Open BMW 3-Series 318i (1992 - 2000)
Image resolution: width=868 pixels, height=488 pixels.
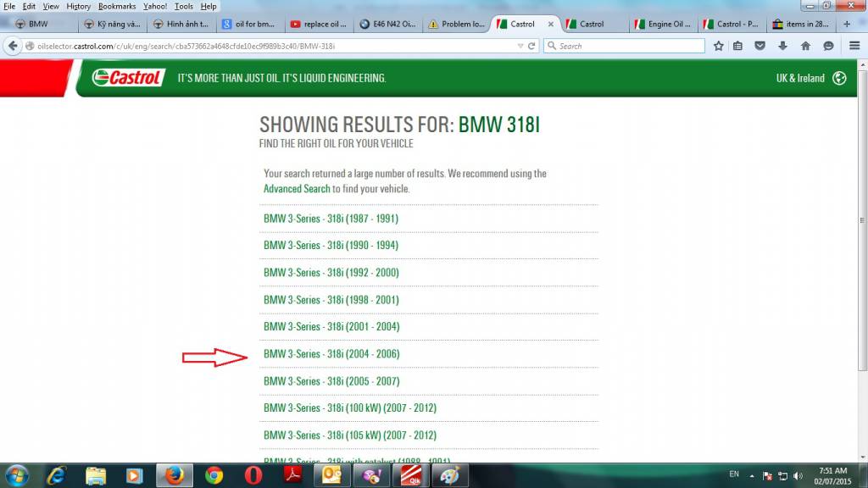[331, 272]
